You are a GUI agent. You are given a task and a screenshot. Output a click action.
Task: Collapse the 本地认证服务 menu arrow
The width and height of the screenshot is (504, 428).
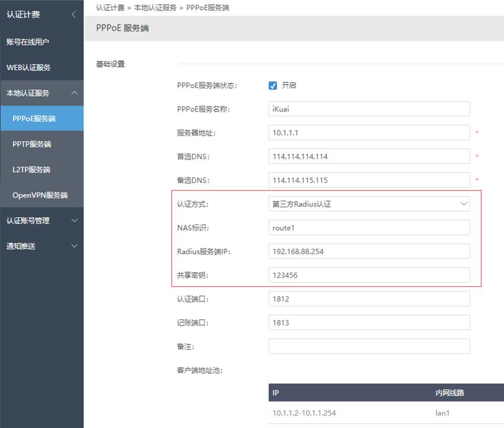pos(74,93)
